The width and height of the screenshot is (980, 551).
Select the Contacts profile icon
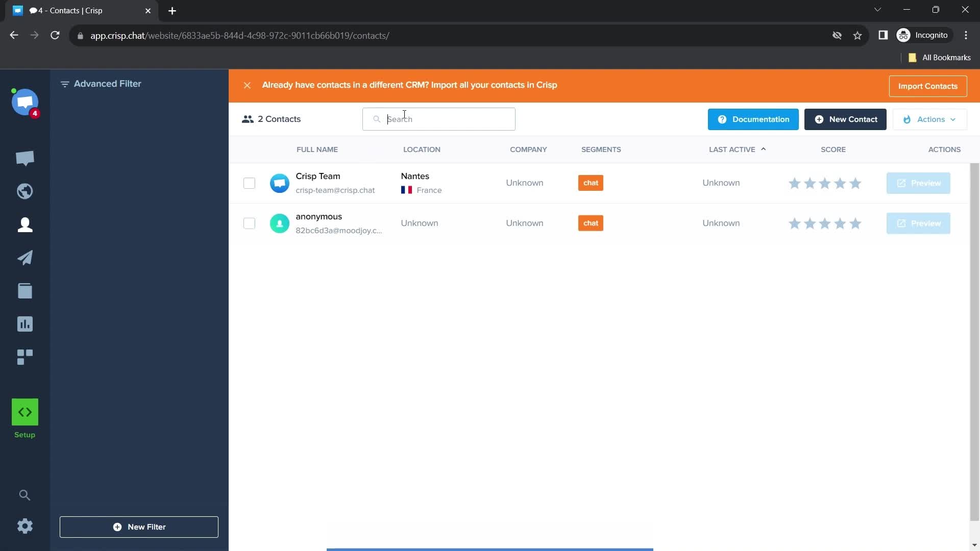pyautogui.click(x=25, y=224)
